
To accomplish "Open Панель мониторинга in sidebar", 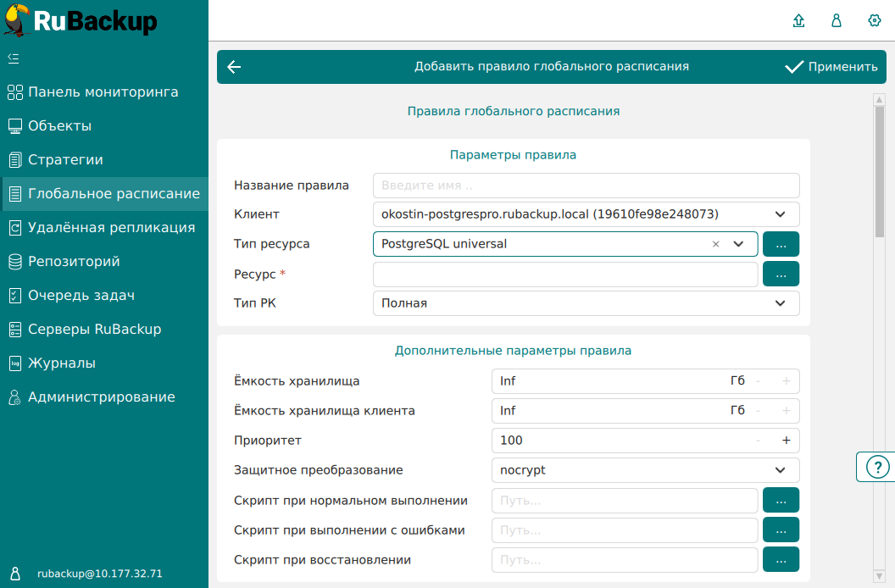I will coord(103,92).
